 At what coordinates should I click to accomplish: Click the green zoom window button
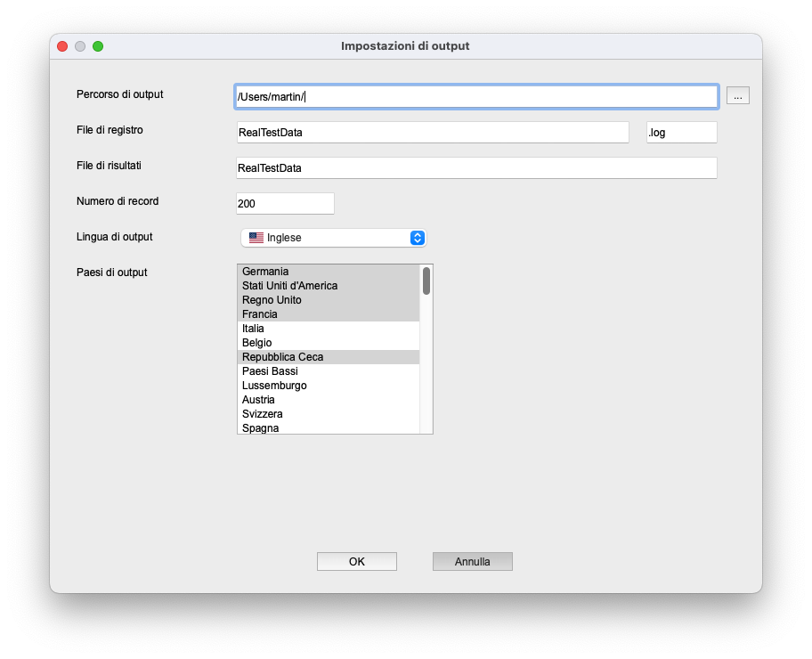(x=98, y=46)
